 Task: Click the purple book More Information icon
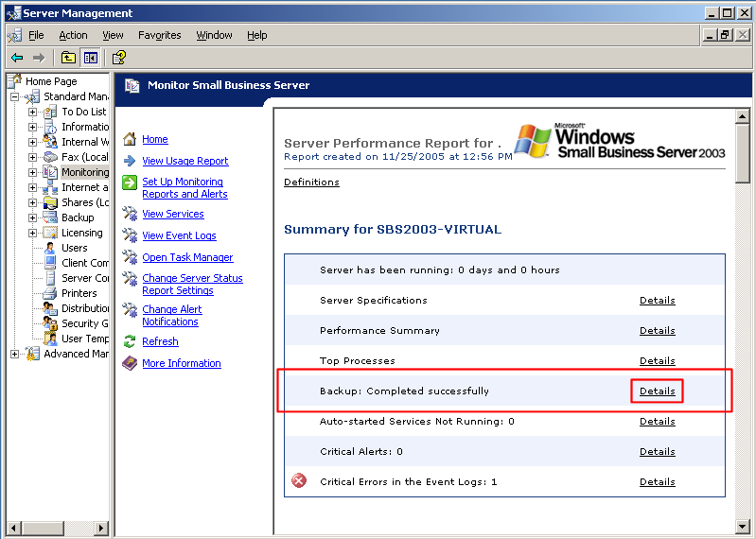click(130, 363)
